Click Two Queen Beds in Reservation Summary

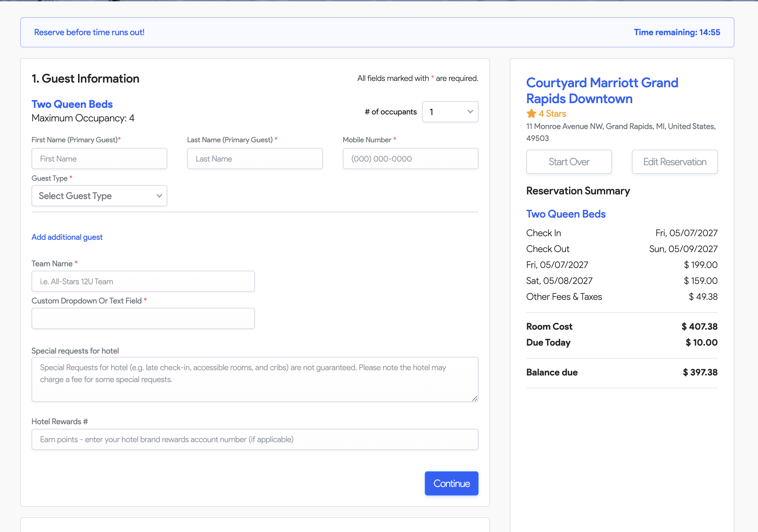pyautogui.click(x=566, y=214)
